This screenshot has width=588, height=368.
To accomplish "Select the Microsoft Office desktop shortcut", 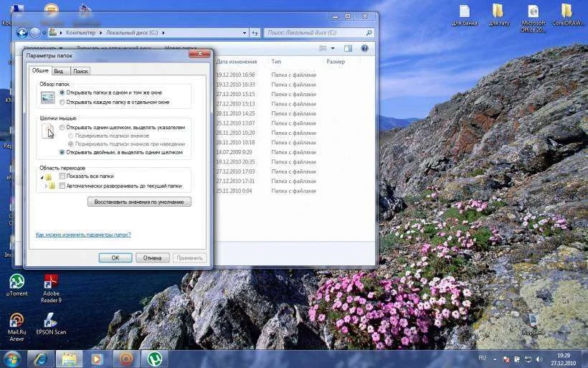I will (x=533, y=19).
